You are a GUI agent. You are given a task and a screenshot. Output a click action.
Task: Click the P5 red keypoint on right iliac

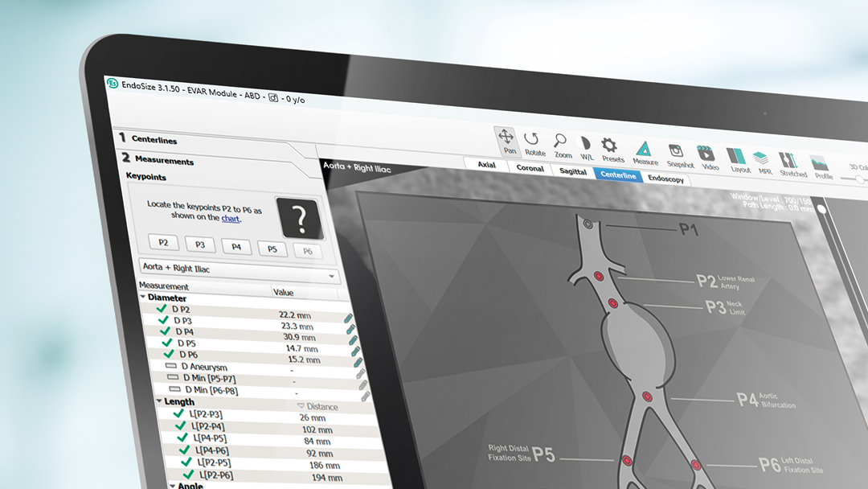click(x=627, y=460)
